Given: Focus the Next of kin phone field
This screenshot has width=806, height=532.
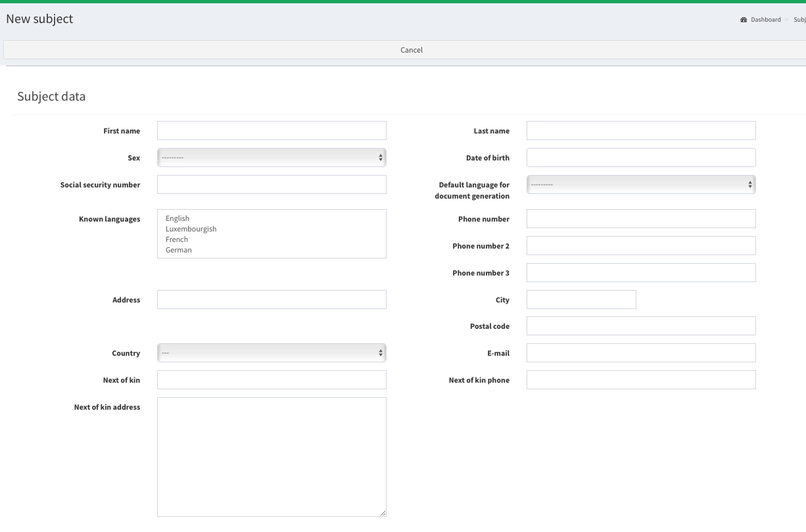Looking at the screenshot, I should pyautogui.click(x=640, y=380).
